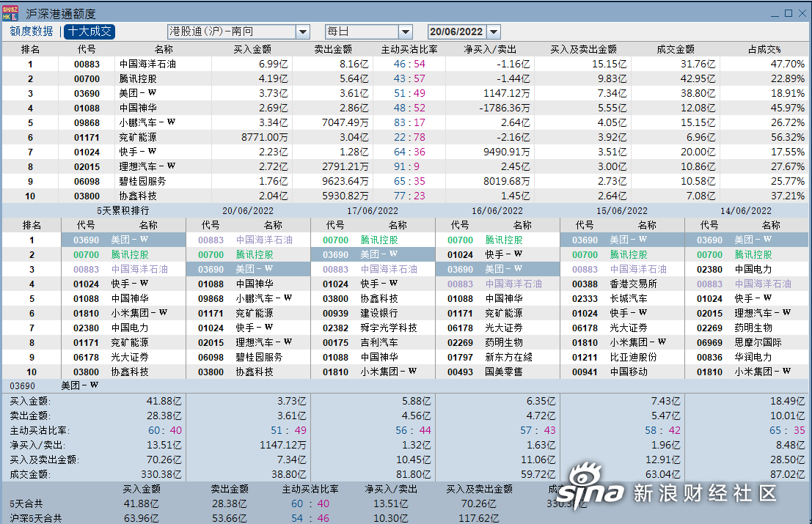Click the 占成交% column header
The image size is (812, 524).
pyautogui.click(x=764, y=49)
